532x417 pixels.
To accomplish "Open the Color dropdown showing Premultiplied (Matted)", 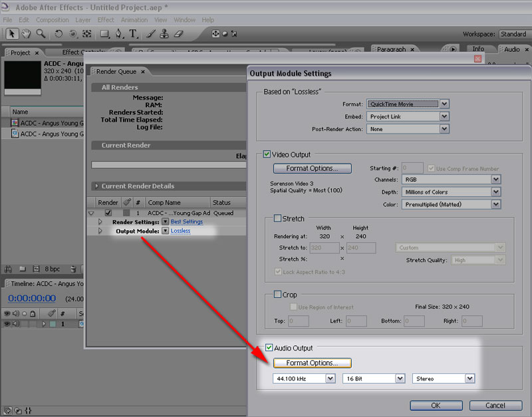I will click(x=452, y=204).
